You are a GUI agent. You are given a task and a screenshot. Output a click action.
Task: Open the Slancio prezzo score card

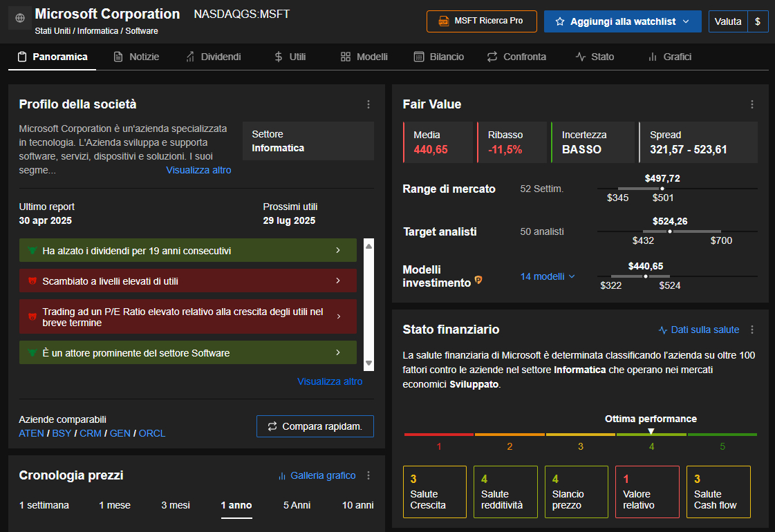[x=577, y=492]
